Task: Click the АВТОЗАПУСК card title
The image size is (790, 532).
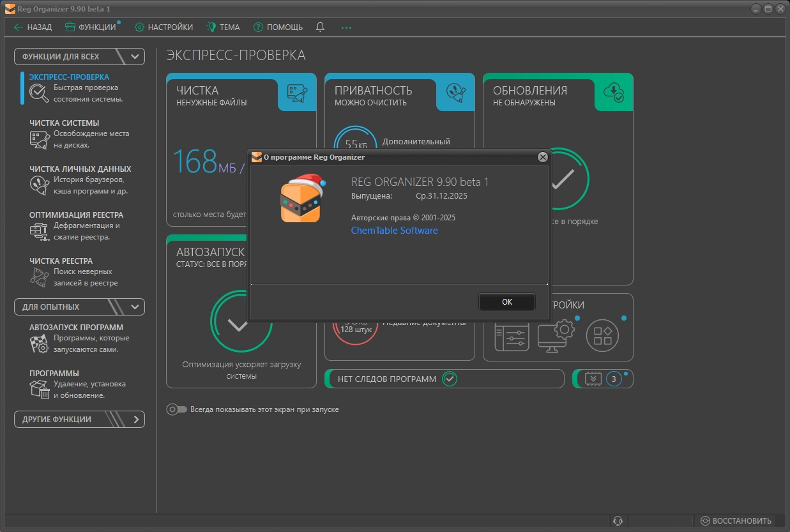Action: [x=211, y=252]
